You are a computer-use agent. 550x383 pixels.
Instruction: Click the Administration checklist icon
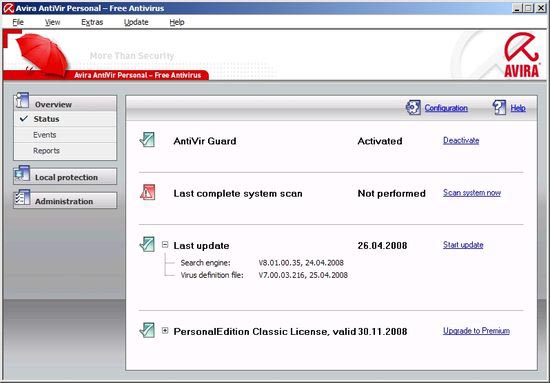click(22, 198)
